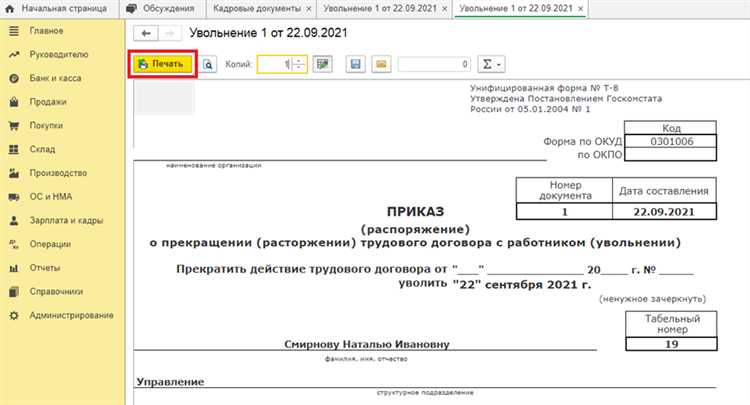Screen dimensions: 750x405
Task: Open Склад section in sidebar
Action: pos(42,149)
